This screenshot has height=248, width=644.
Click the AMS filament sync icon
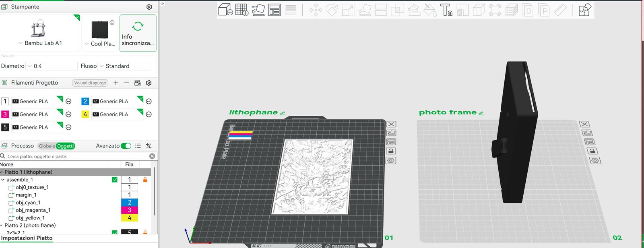tap(138, 83)
